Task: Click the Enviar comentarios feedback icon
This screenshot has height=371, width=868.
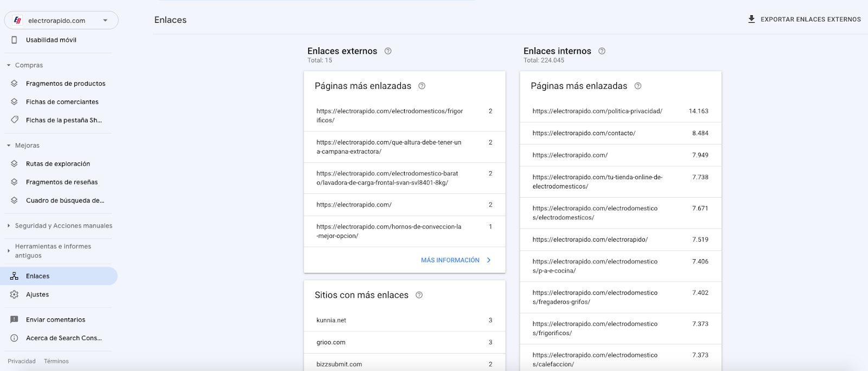Action: [x=14, y=319]
